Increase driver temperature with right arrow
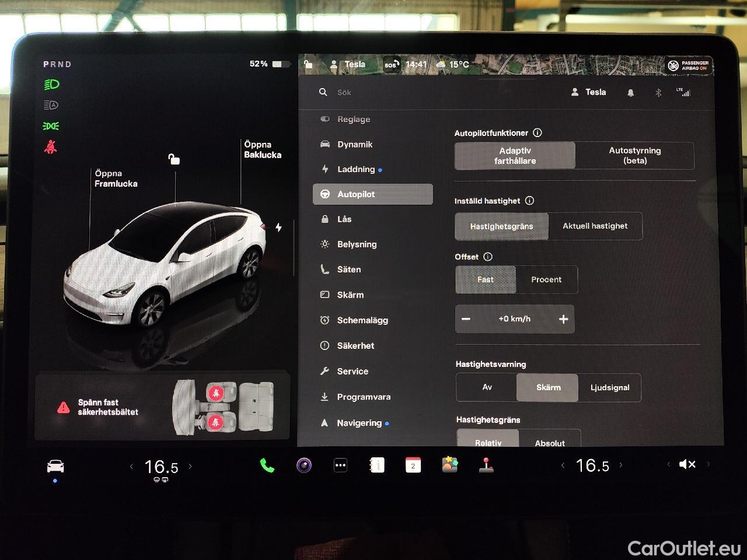Screen dimensions: 747x560 (x=190, y=467)
